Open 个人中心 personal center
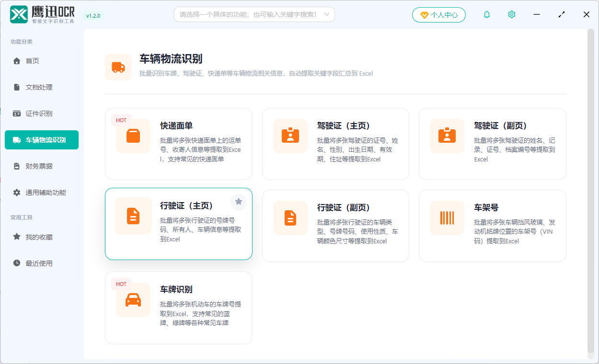Viewport: 599px width, 364px height. click(x=438, y=14)
